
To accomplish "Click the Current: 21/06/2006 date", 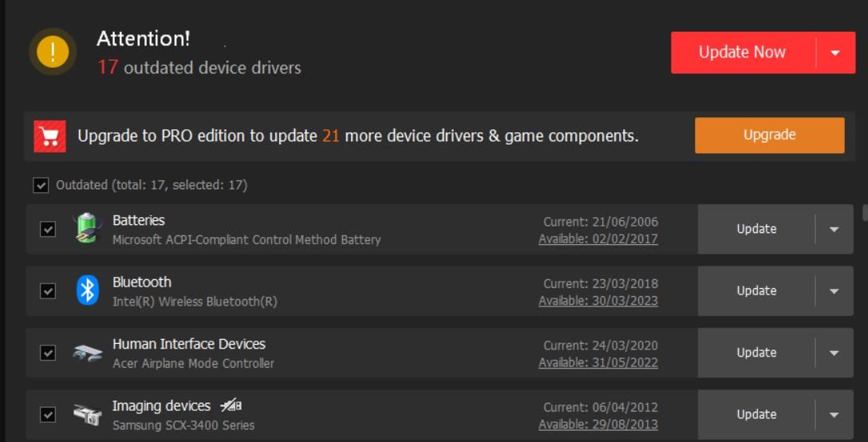I will pos(601,222).
